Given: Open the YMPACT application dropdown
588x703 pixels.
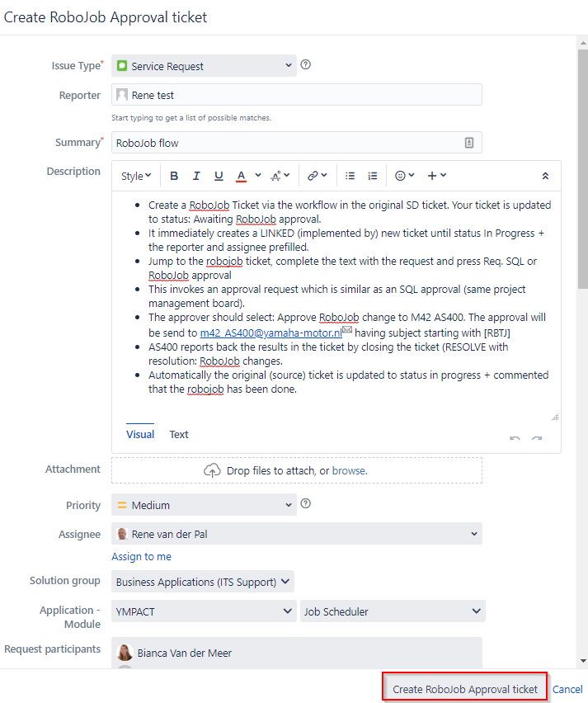Looking at the screenshot, I should (204, 611).
